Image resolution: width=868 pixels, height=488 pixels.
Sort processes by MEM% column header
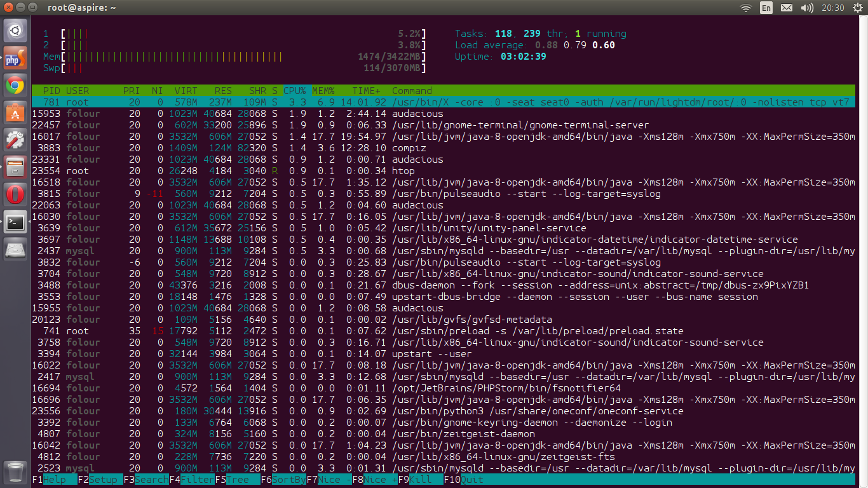[323, 91]
